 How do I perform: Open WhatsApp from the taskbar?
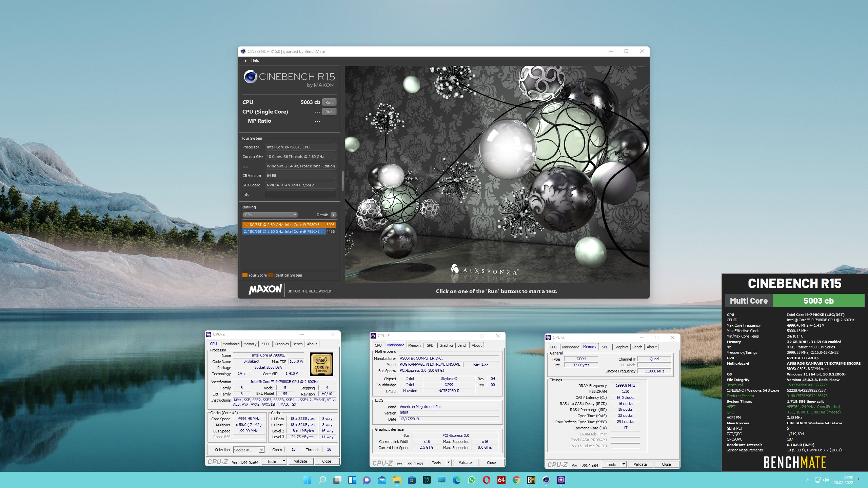pos(471,480)
